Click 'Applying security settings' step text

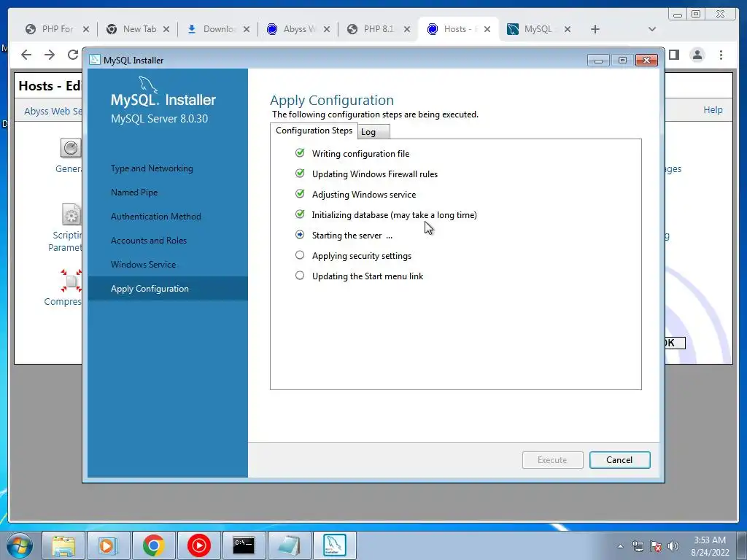click(x=362, y=256)
